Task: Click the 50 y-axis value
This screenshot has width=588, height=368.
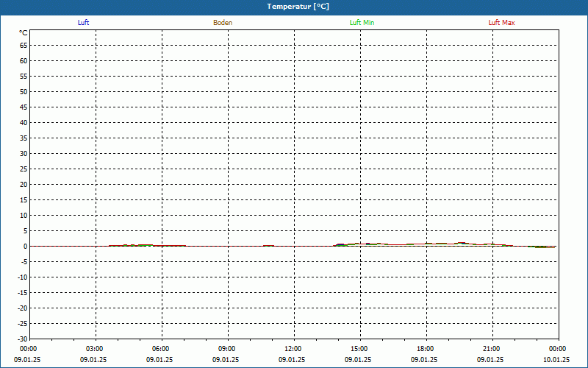Action: [24, 91]
